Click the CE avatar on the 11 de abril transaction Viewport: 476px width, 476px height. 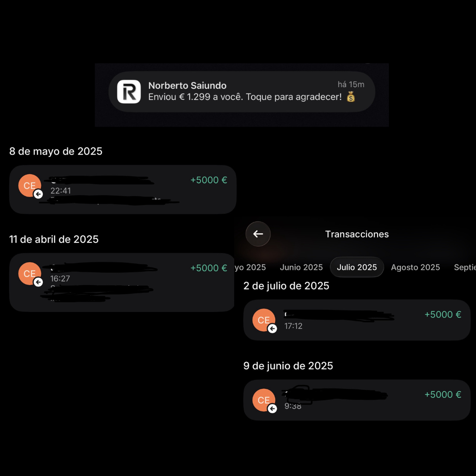30,273
